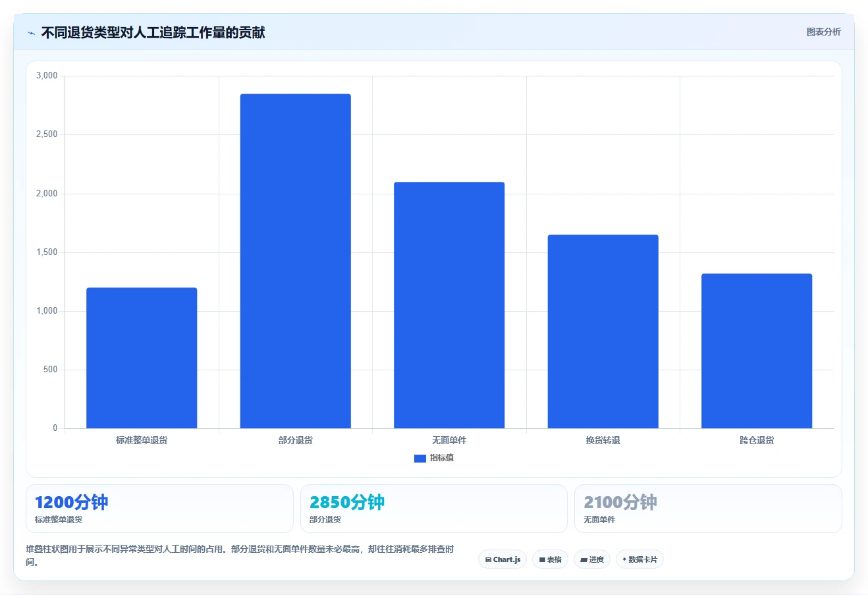The width and height of the screenshot is (868, 595).
Task: Click the 换货转退 x-axis label
Action: (x=603, y=440)
